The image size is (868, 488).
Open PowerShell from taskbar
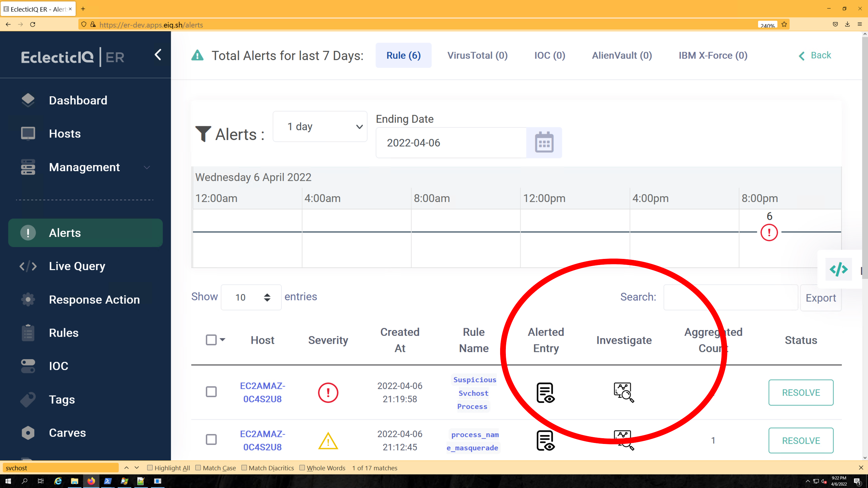pos(107,481)
